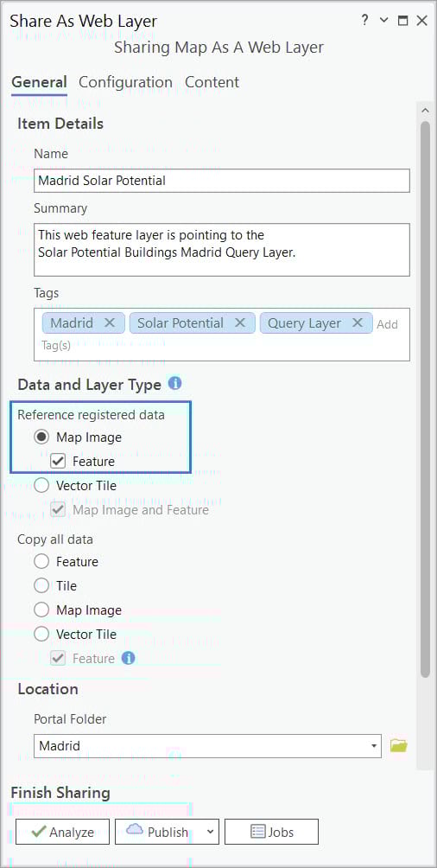Open the Jobs button
Image resolution: width=437 pixels, height=868 pixels.
tap(271, 832)
